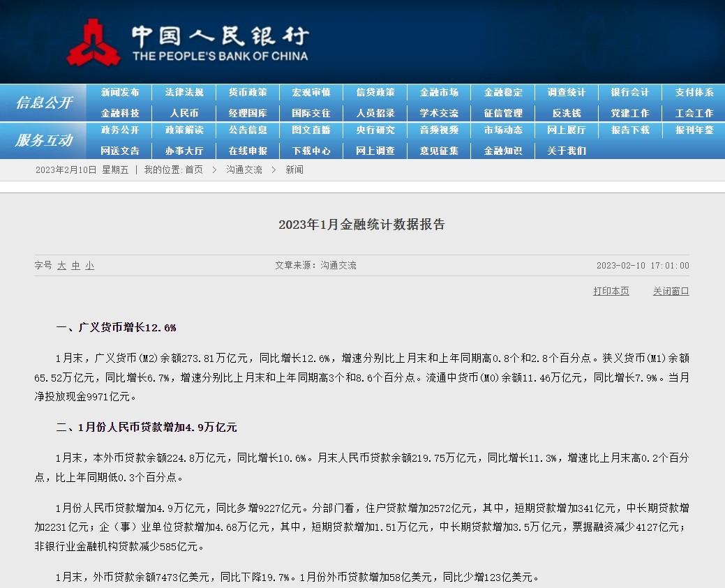Navigate to the 人民币 section
Viewport: 725px width, 588px height.
[184, 113]
